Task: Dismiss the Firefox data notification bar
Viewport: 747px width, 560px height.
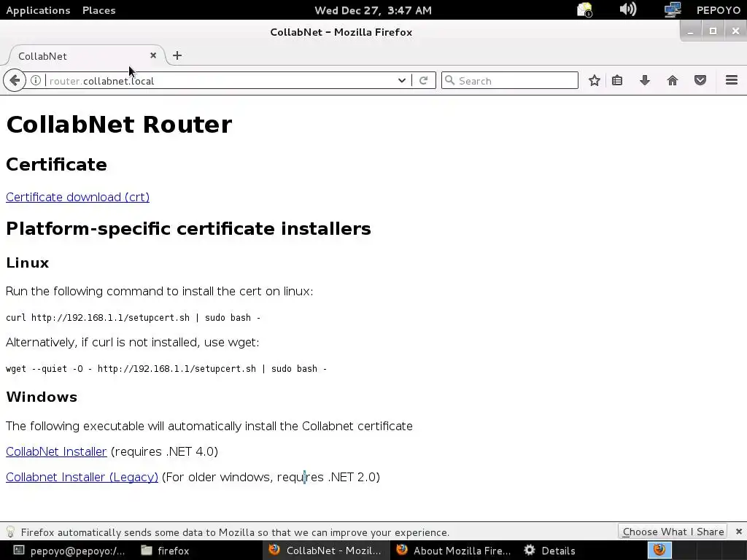Action: [x=738, y=532]
